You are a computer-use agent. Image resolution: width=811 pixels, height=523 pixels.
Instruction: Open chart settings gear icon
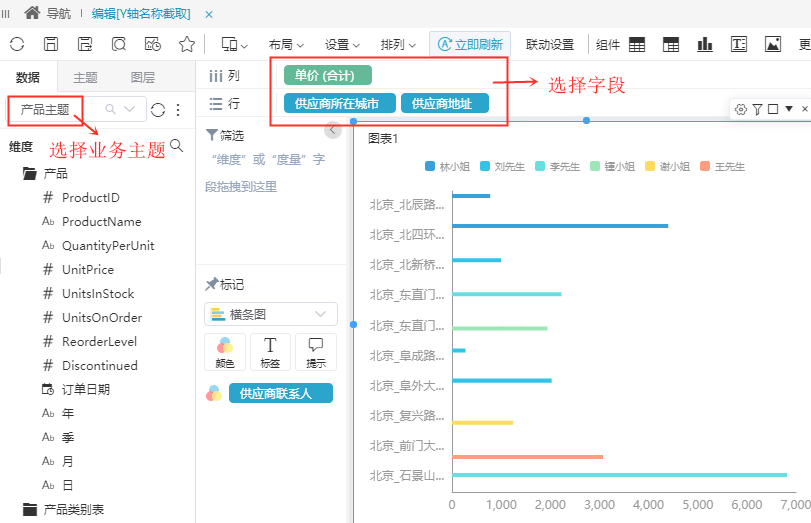point(741,109)
